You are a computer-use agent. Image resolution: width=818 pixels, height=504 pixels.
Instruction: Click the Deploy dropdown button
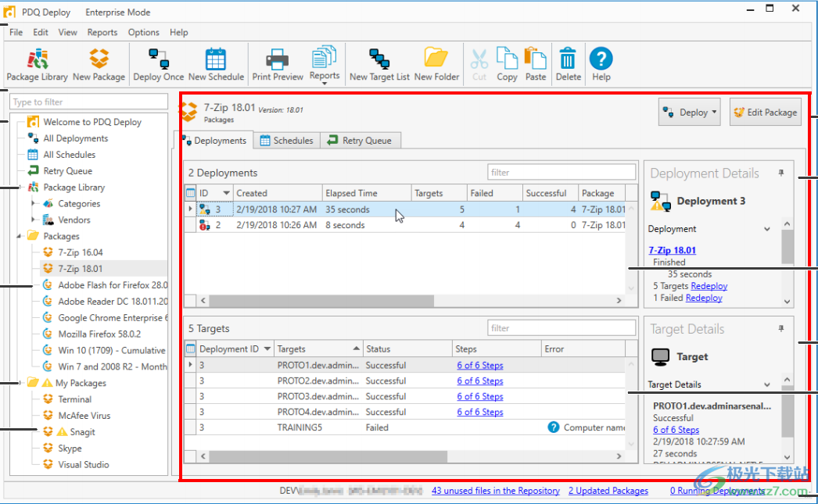(689, 112)
